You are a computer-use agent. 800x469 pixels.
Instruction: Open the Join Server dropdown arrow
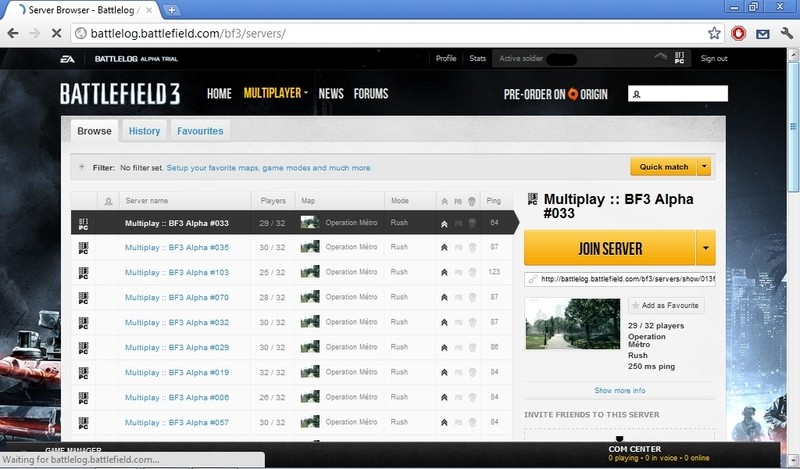[707, 247]
